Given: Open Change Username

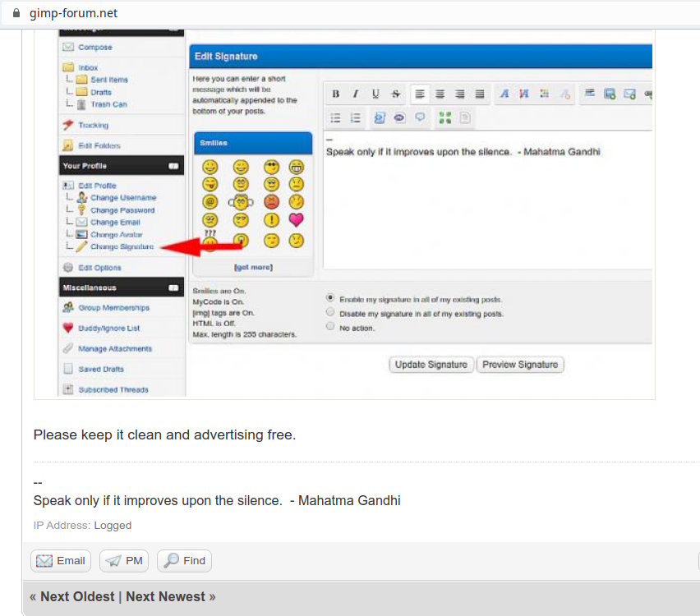Looking at the screenshot, I should click(x=123, y=197).
